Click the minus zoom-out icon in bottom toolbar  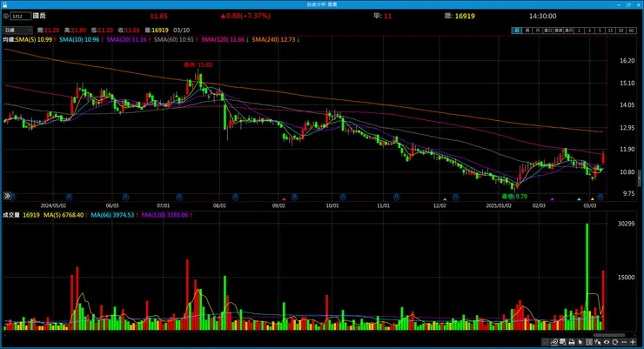click(x=624, y=342)
